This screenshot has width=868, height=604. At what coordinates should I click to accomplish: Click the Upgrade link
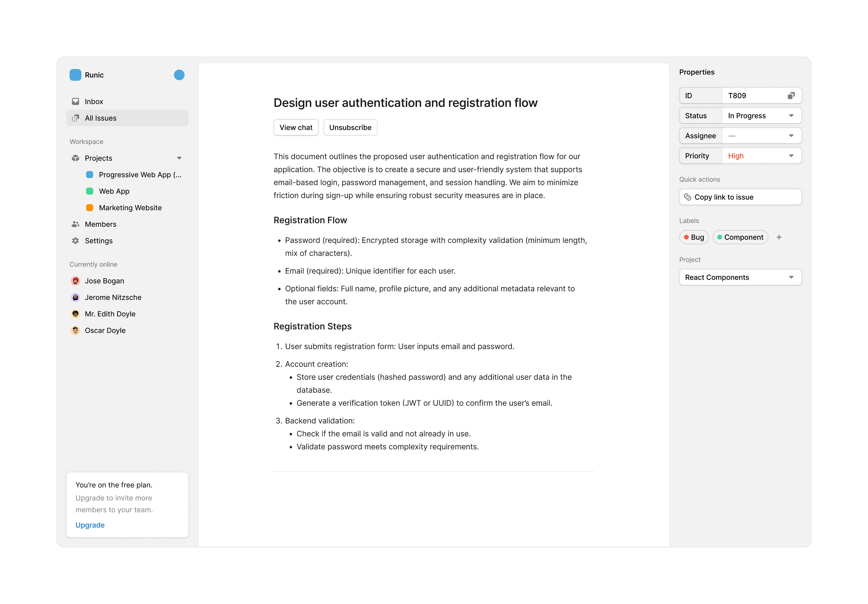(x=90, y=525)
